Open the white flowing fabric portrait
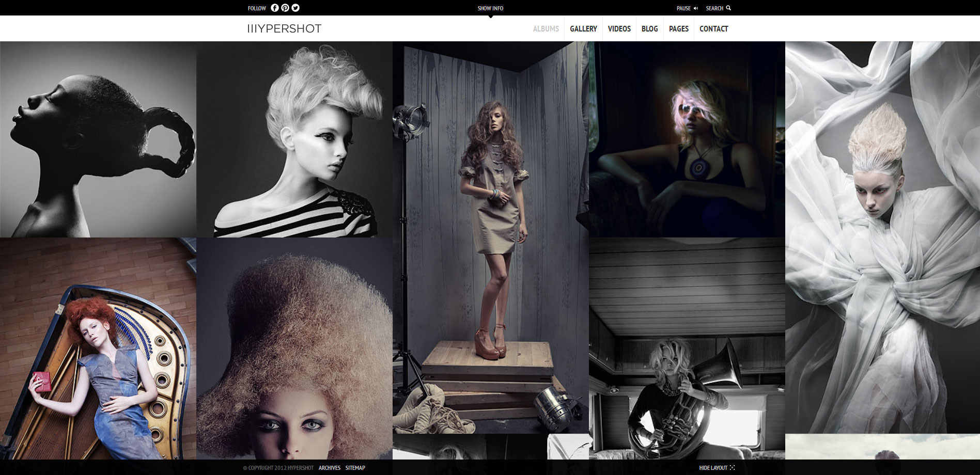The width and height of the screenshot is (980, 475). point(882,237)
